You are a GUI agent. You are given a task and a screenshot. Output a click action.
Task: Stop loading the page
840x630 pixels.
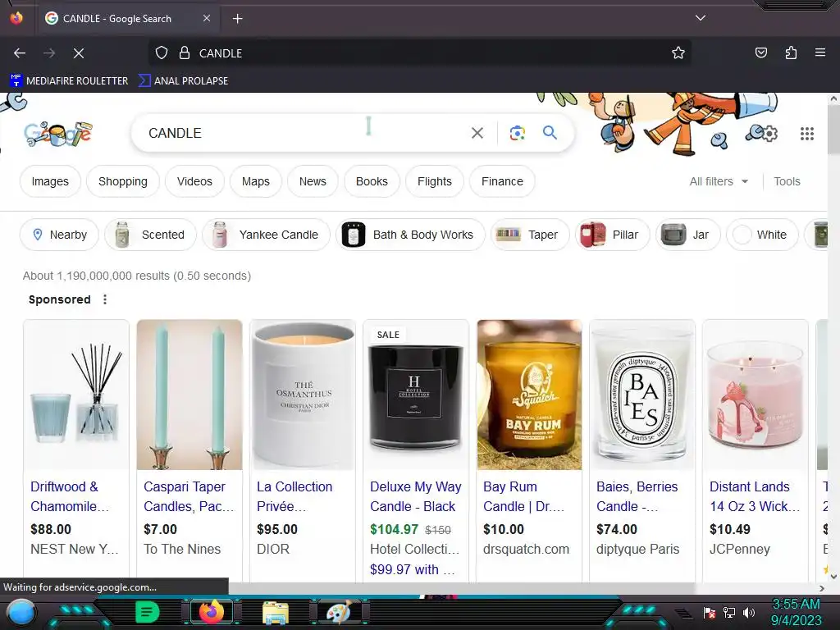pos(79,53)
